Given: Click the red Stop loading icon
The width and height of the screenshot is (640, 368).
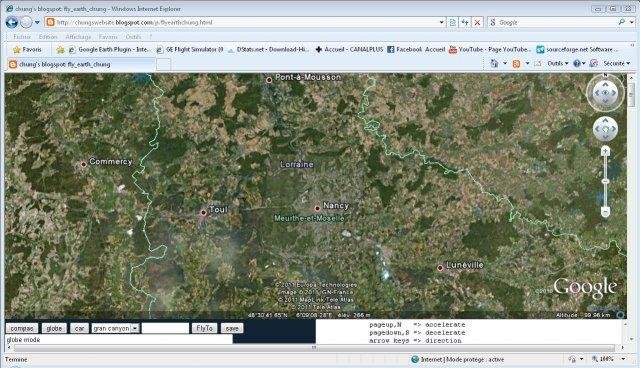Looking at the screenshot, I should [477, 22].
